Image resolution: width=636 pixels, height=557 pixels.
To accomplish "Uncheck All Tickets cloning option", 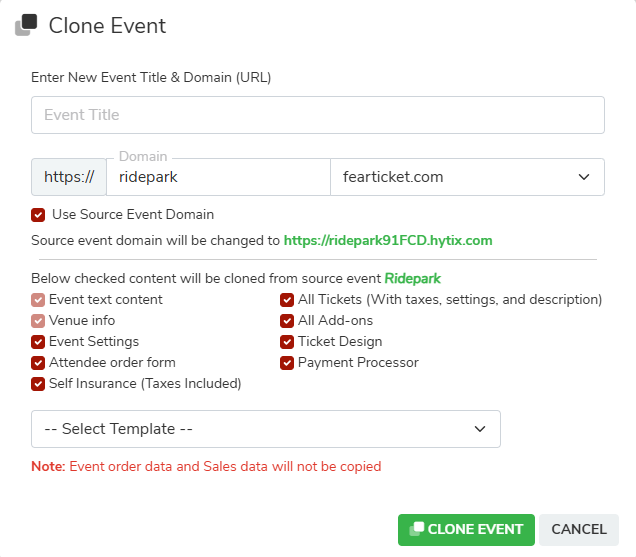I will (x=287, y=300).
